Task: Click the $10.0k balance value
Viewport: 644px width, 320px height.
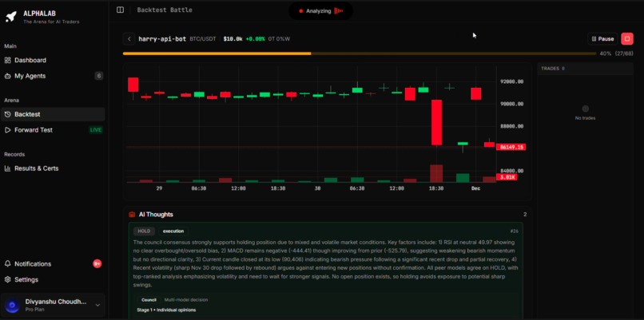Action: click(x=233, y=39)
